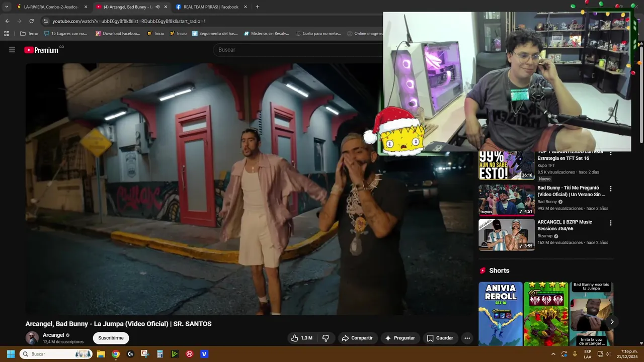Open Tití Me Preguntó video thumbnail
The image size is (644, 362).
click(x=507, y=200)
